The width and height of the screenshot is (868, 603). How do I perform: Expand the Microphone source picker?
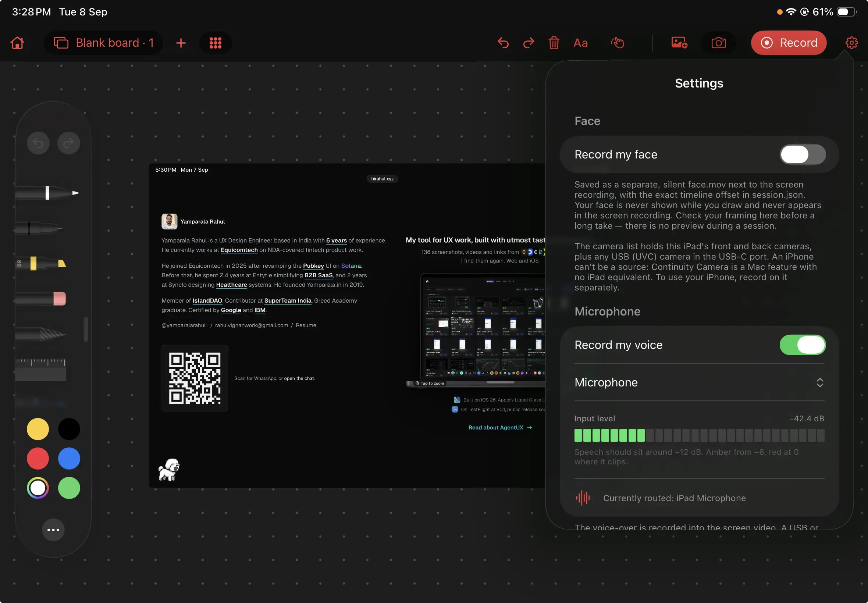[x=699, y=382]
